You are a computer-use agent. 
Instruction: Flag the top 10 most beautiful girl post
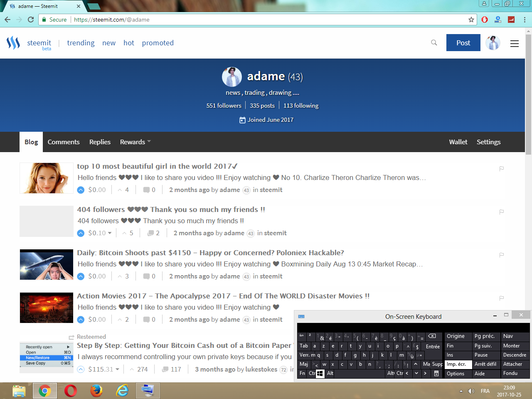pyautogui.click(x=502, y=169)
